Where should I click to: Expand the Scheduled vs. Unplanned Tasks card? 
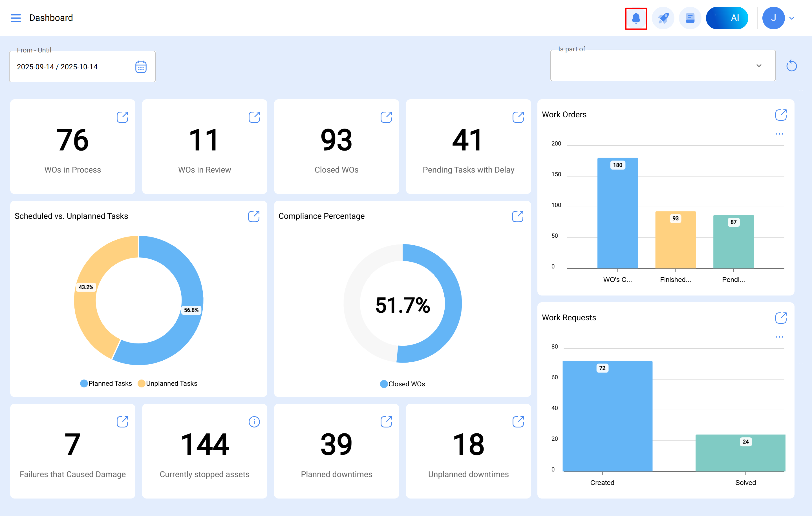coord(254,216)
